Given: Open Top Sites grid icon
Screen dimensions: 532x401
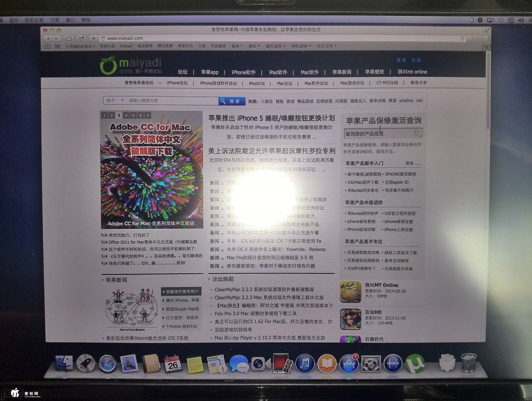Looking at the screenshot, I should tap(57, 46).
